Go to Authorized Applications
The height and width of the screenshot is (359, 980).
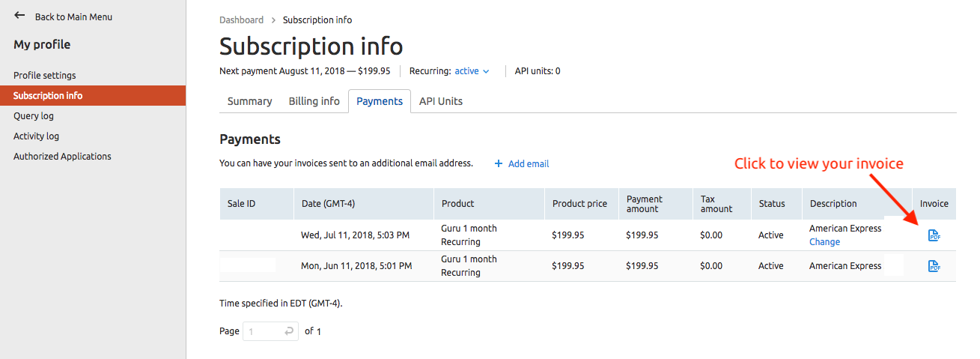click(x=62, y=156)
